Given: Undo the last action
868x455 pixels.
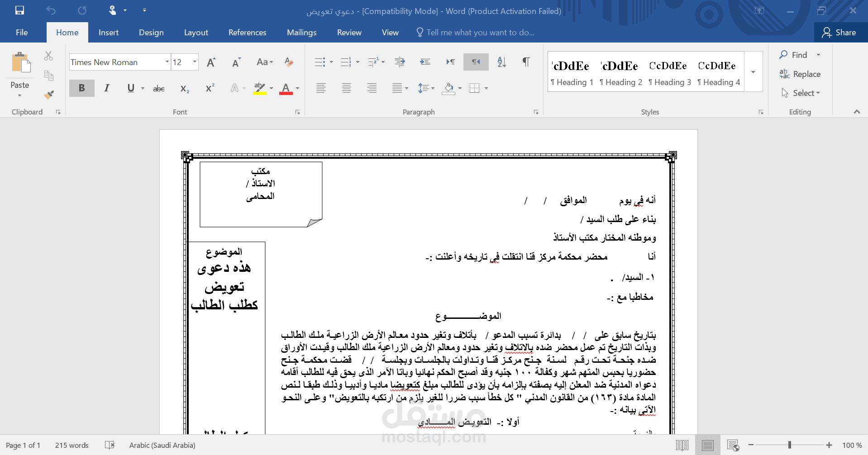Looking at the screenshot, I should pyautogui.click(x=51, y=10).
